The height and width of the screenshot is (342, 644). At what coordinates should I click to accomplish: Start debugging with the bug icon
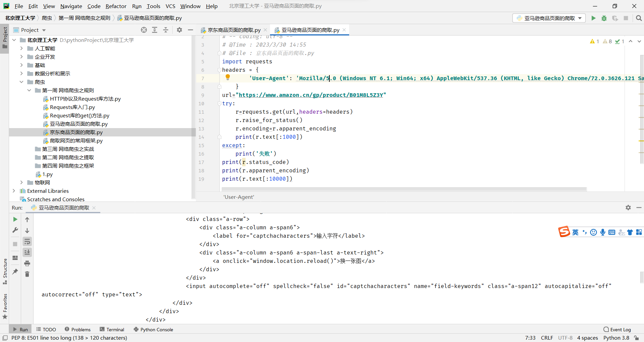pyautogui.click(x=604, y=18)
